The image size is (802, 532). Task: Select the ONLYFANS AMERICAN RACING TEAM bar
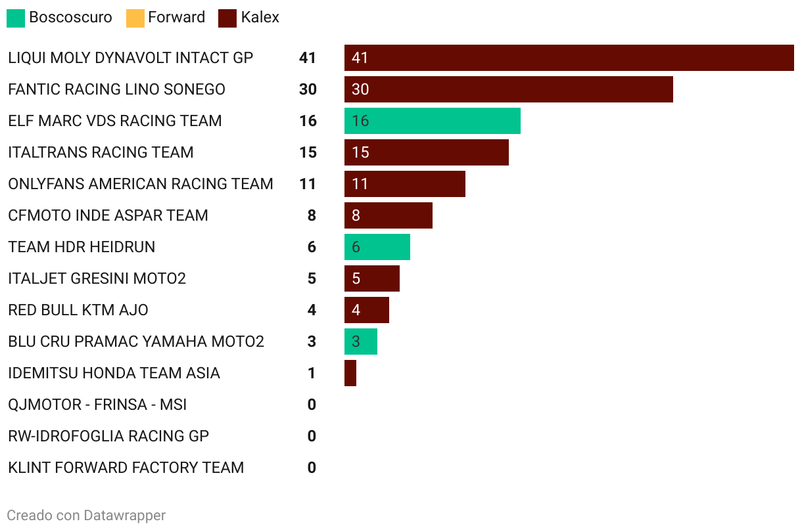click(x=405, y=184)
